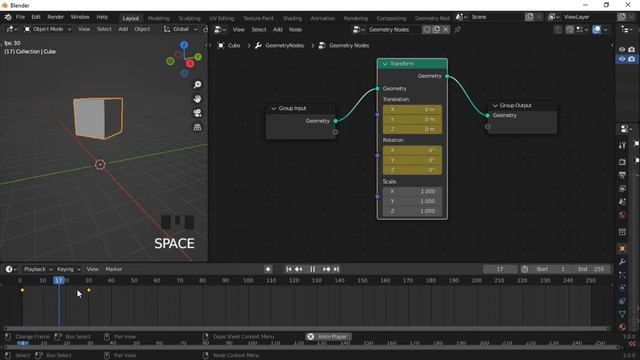
Task: Create a new scene with the Scene copy icon
Action: coord(529,17)
